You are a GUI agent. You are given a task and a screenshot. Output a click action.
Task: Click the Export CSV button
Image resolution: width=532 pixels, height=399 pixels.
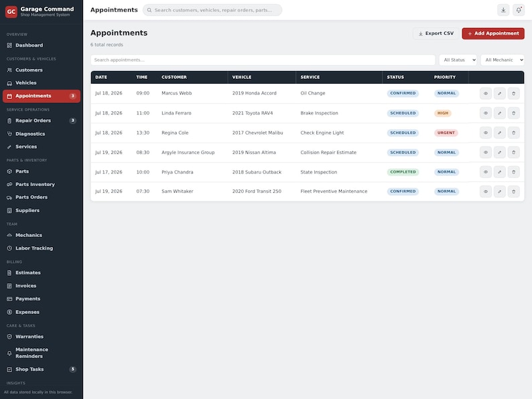click(x=436, y=33)
